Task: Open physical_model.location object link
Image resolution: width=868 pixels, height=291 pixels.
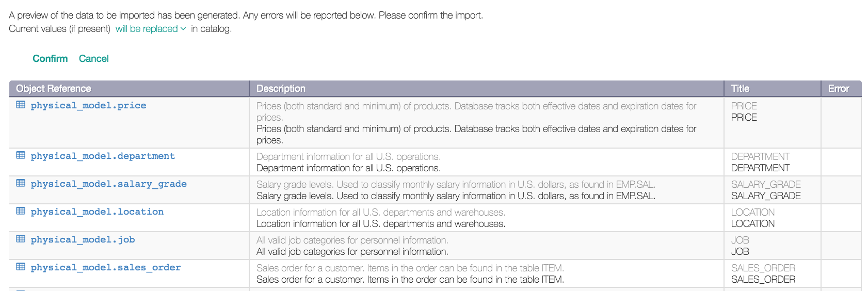Action: point(97,212)
